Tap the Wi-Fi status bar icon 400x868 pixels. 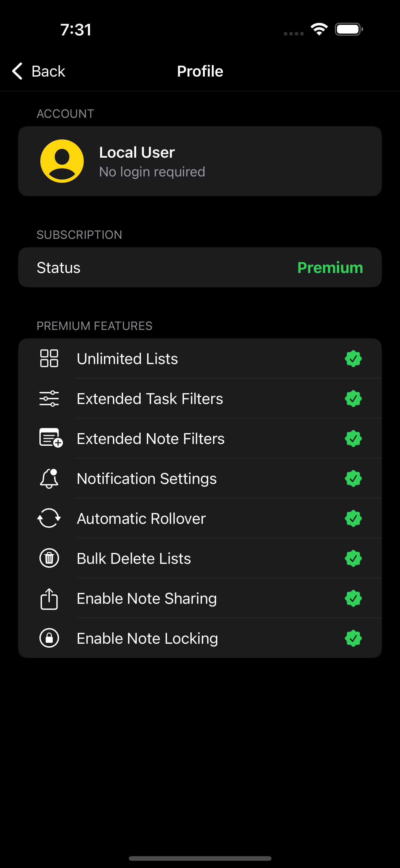[x=319, y=29]
